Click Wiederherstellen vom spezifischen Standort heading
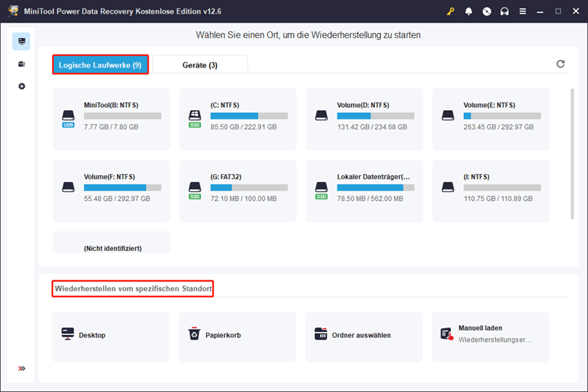 pos(133,289)
